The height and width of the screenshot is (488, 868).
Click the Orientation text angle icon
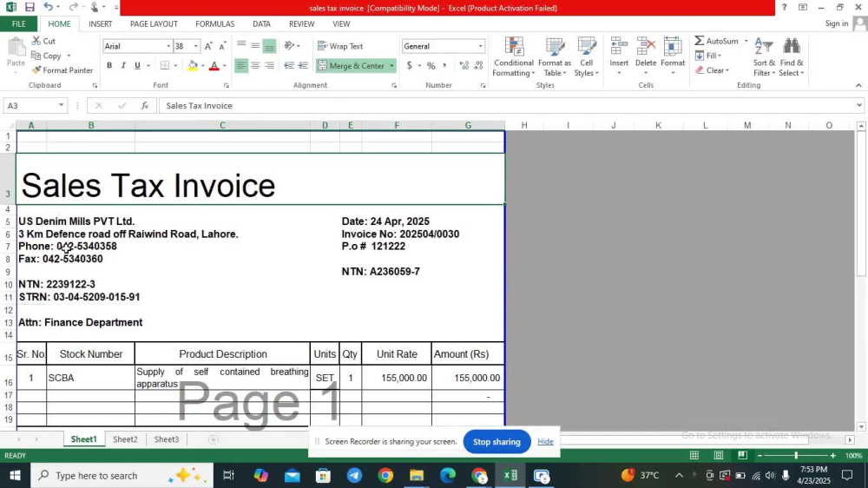pyautogui.click(x=289, y=45)
